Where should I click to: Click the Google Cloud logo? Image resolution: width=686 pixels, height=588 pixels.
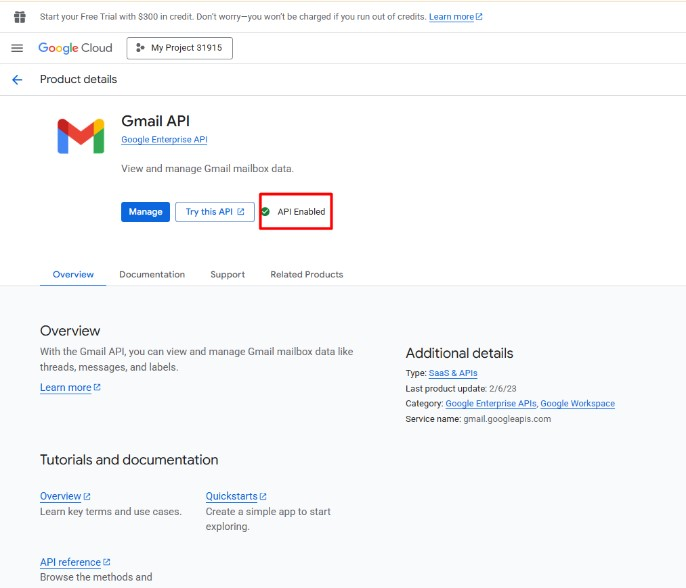(75, 48)
